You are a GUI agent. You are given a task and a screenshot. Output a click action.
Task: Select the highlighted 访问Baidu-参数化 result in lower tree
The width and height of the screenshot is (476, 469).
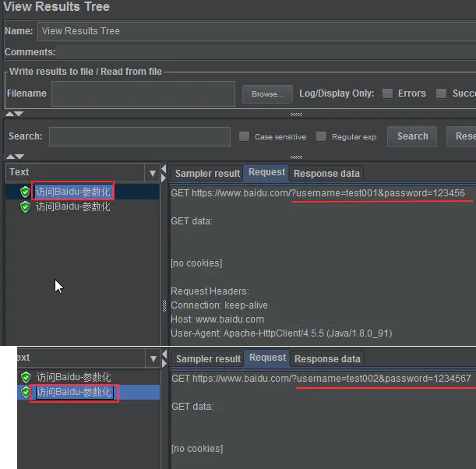74,392
